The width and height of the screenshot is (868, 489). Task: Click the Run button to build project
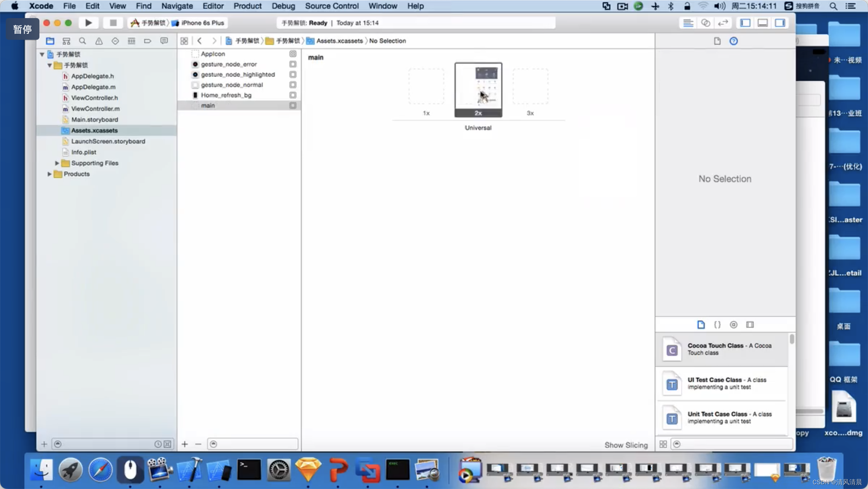tap(88, 23)
